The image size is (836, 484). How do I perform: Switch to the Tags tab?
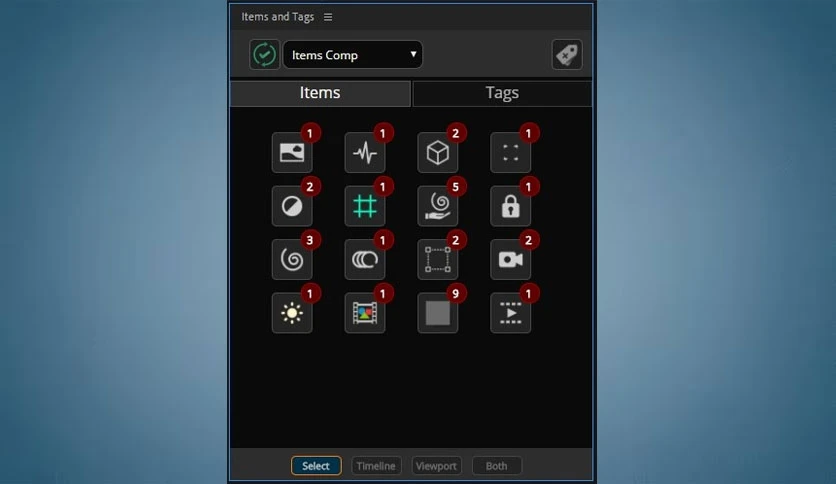[x=502, y=93]
